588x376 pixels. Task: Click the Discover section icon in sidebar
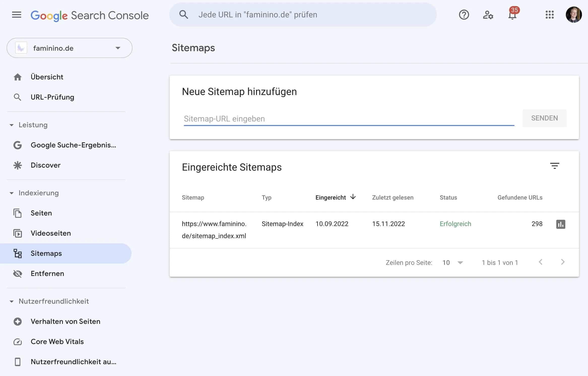click(18, 165)
